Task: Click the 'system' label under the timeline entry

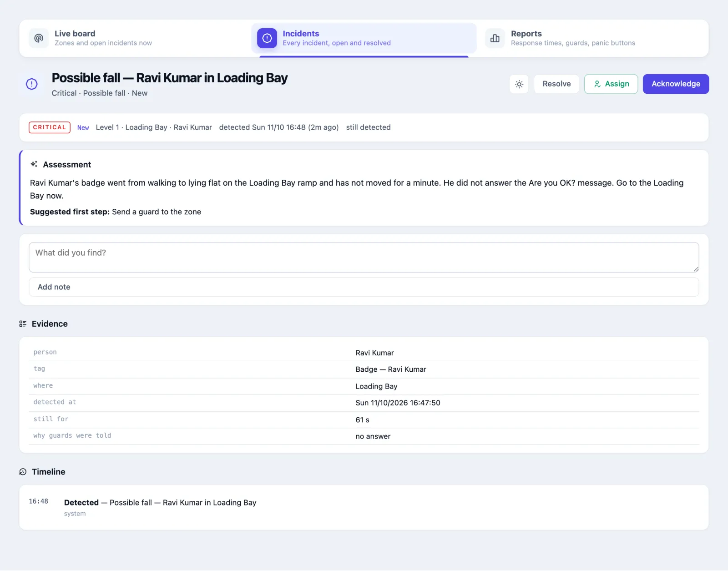Action: [75, 514]
